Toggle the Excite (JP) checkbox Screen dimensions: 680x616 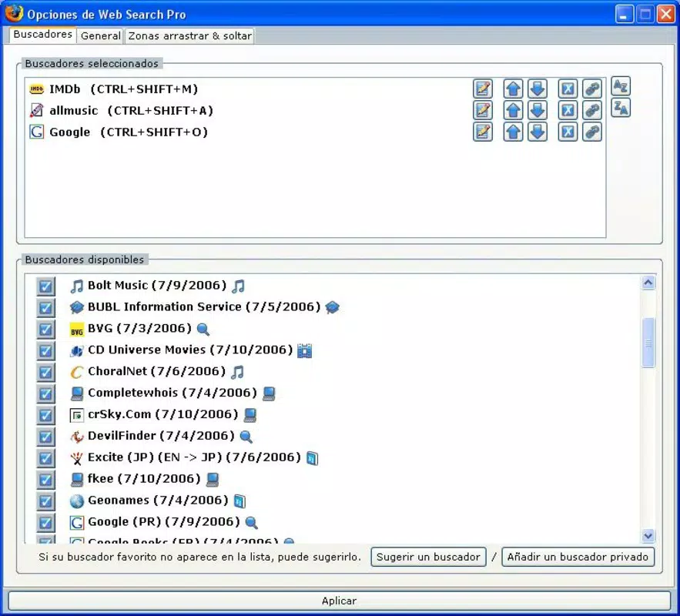(45, 458)
